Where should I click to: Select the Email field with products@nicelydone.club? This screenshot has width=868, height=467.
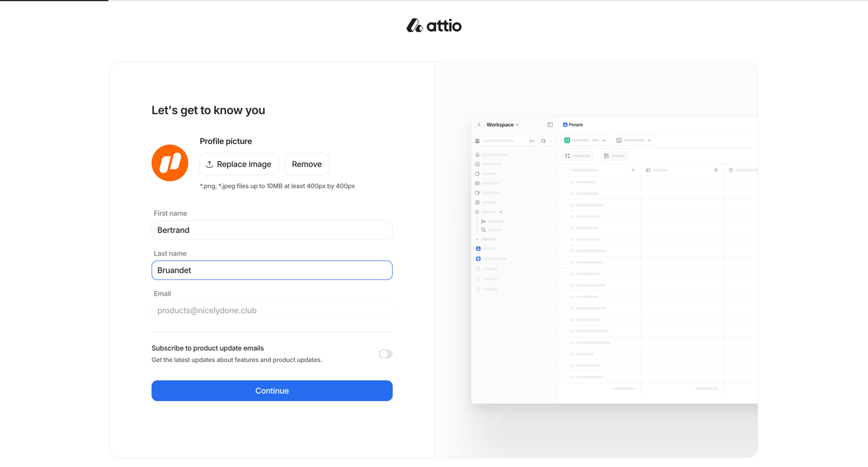pyautogui.click(x=272, y=310)
